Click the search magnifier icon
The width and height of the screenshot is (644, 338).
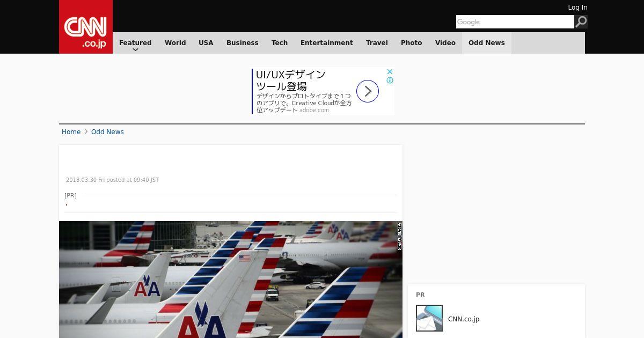[581, 21]
